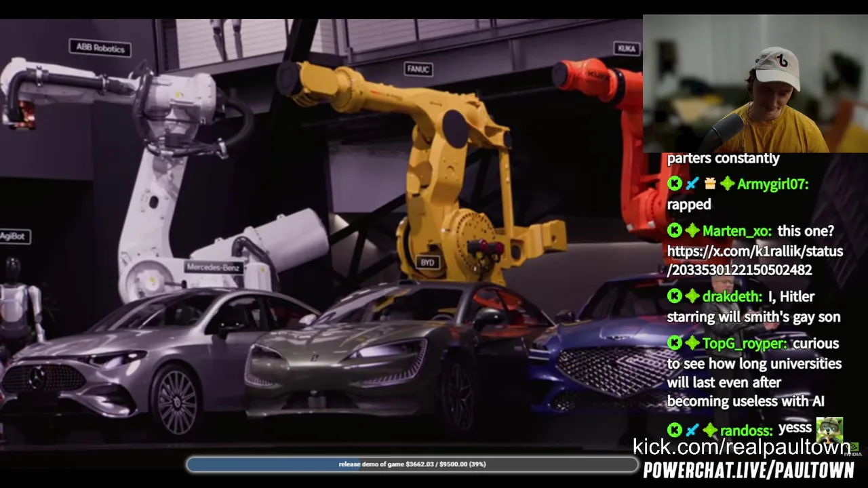Click the green diamond badge beside drakdeth

coord(692,296)
